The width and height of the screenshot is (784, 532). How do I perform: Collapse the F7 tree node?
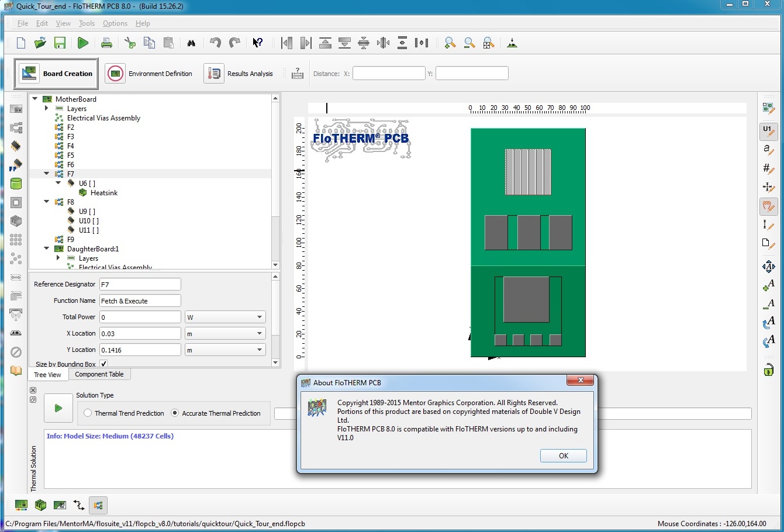tap(47, 174)
